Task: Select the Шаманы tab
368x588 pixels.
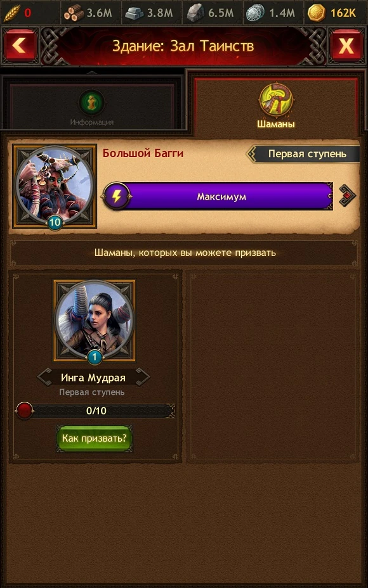Action: click(x=276, y=106)
